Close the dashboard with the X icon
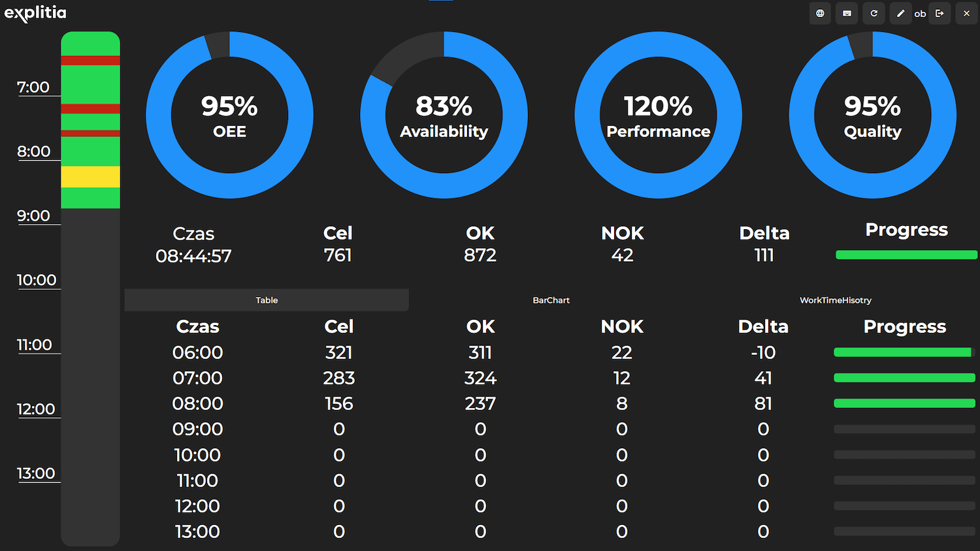This screenshot has width=980, height=551. coord(966,13)
